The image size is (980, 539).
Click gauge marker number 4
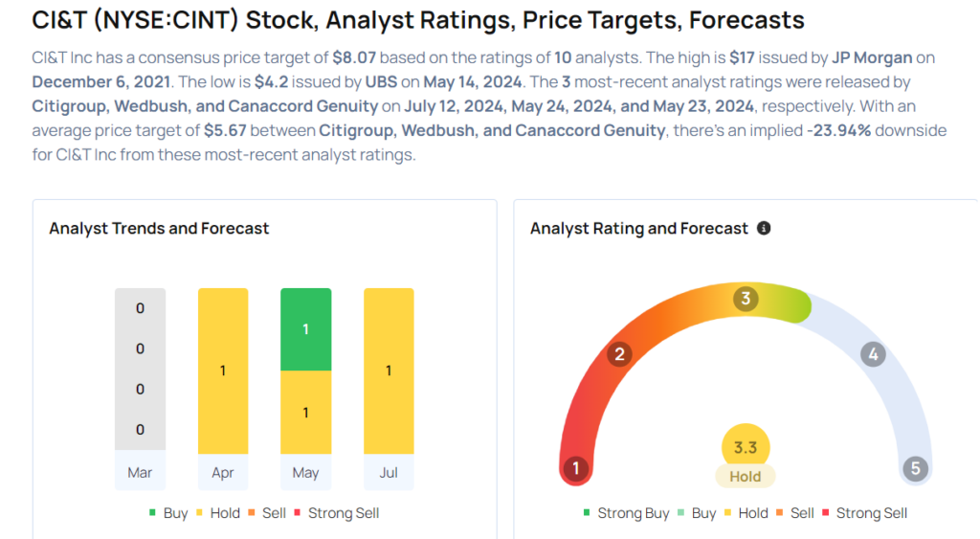click(x=872, y=355)
